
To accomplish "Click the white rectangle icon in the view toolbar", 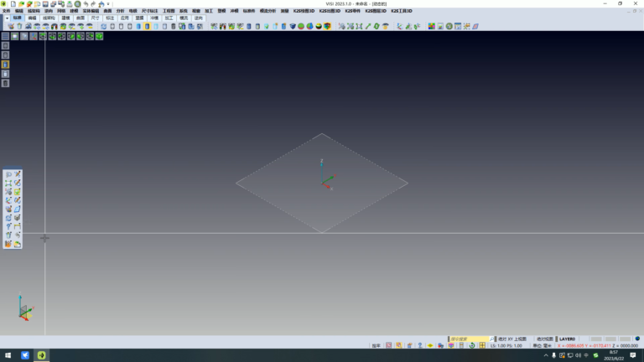I will point(15,36).
